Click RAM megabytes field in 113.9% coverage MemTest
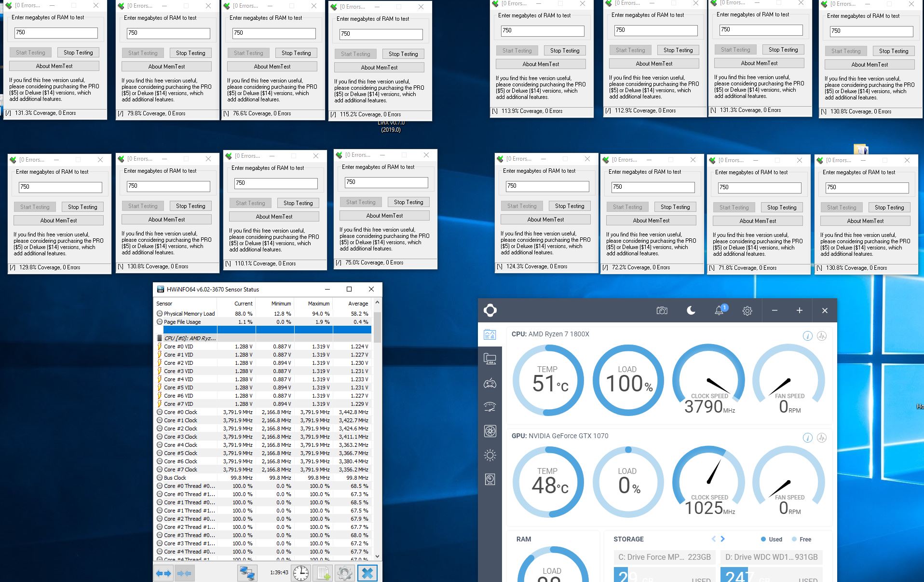Screen dimensions: 924x582 point(543,30)
